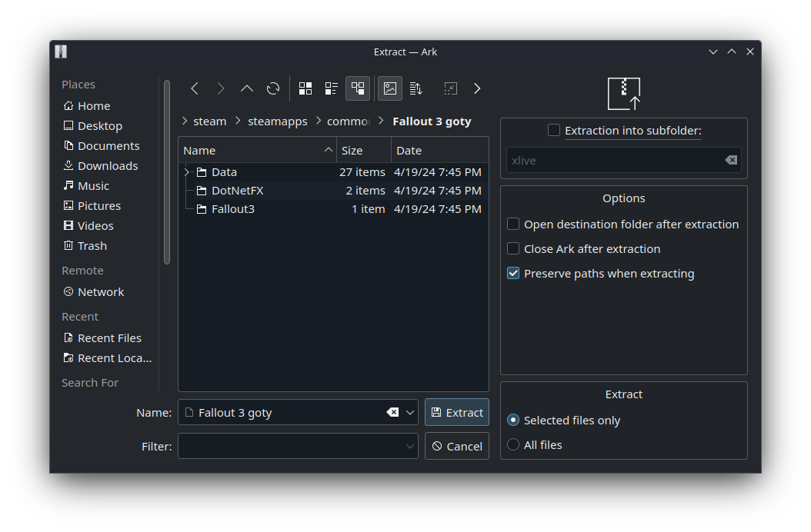The height and width of the screenshot is (532, 811).
Task: Click the "2 items" size cell
Action: click(x=365, y=191)
